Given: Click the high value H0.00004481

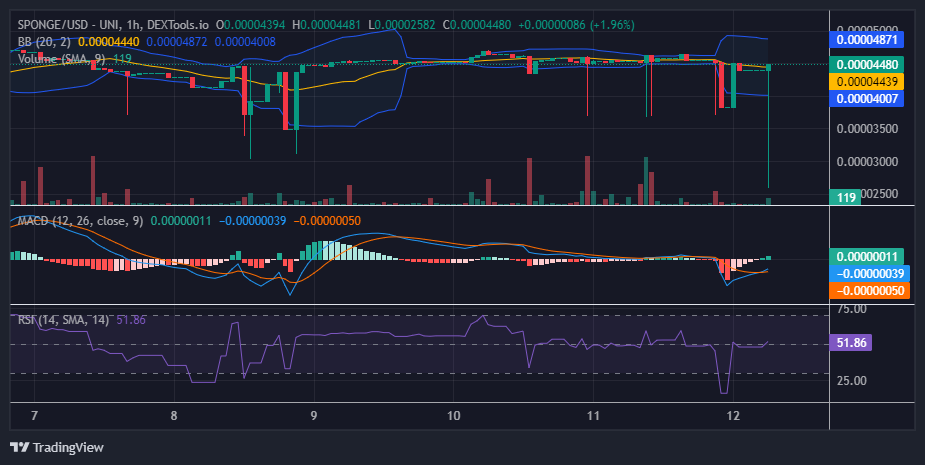Looking at the screenshot, I should tap(327, 25).
